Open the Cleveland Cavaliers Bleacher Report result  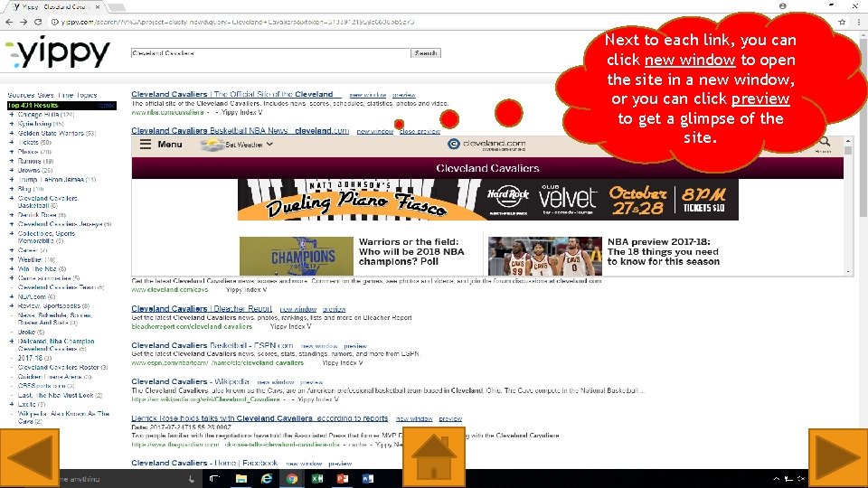[x=202, y=309]
